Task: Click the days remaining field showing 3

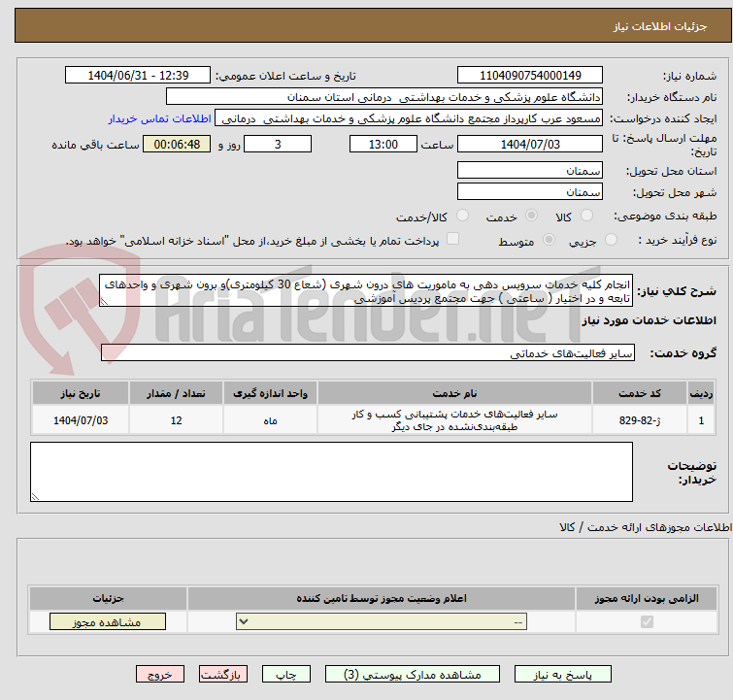Action: coord(278,144)
